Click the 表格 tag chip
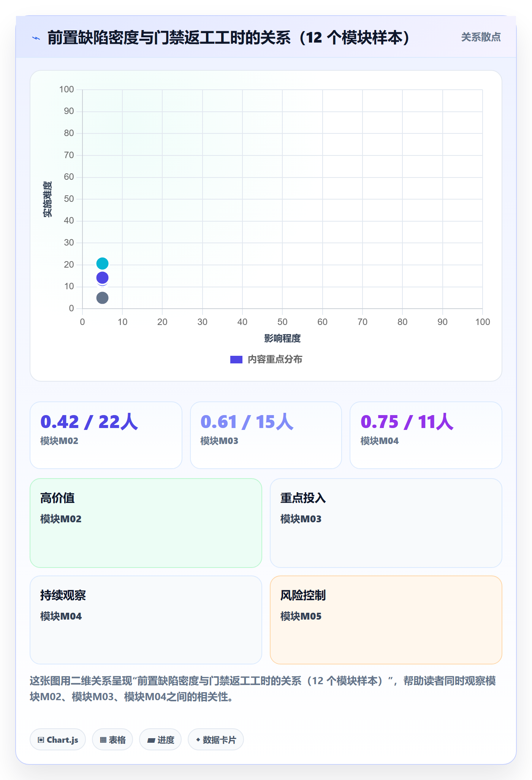Image resolution: width=532 pixels, height=780 pixels. (x=112, y=740)
